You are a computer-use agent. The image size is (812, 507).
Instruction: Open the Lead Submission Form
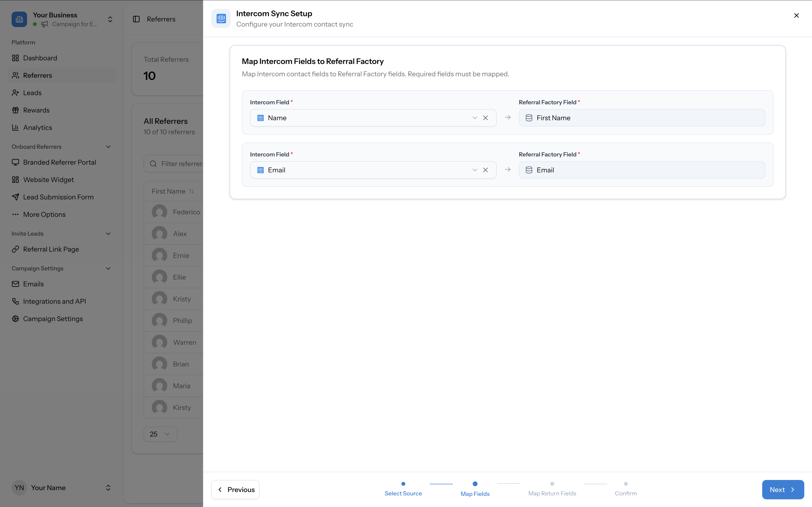(58, 197)
